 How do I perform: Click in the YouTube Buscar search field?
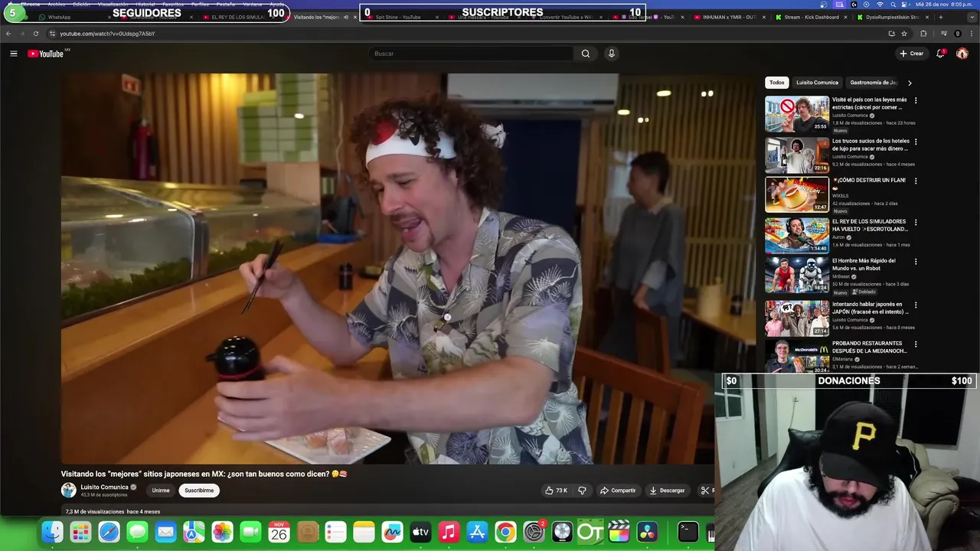[471, 54]
